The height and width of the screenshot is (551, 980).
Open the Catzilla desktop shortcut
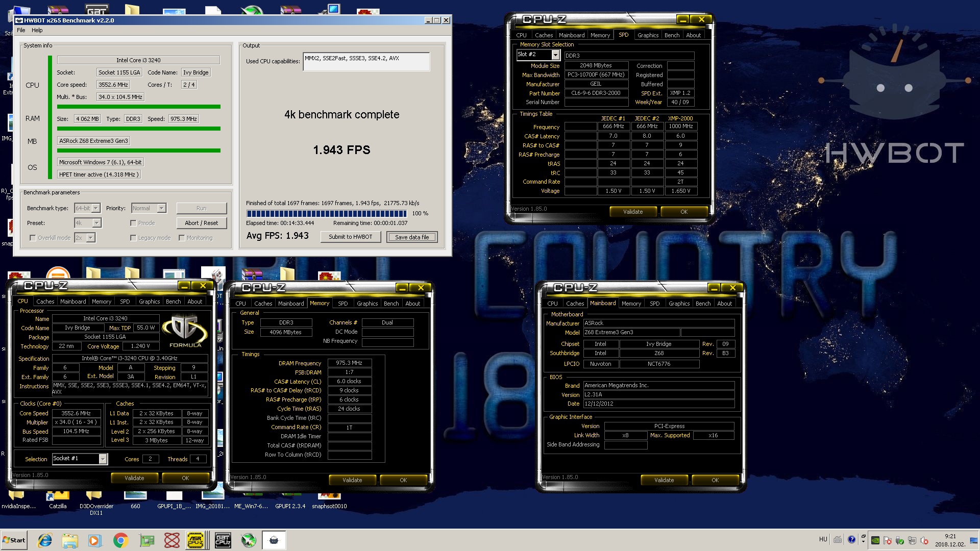pyautogui.click(x=58, y=500)
